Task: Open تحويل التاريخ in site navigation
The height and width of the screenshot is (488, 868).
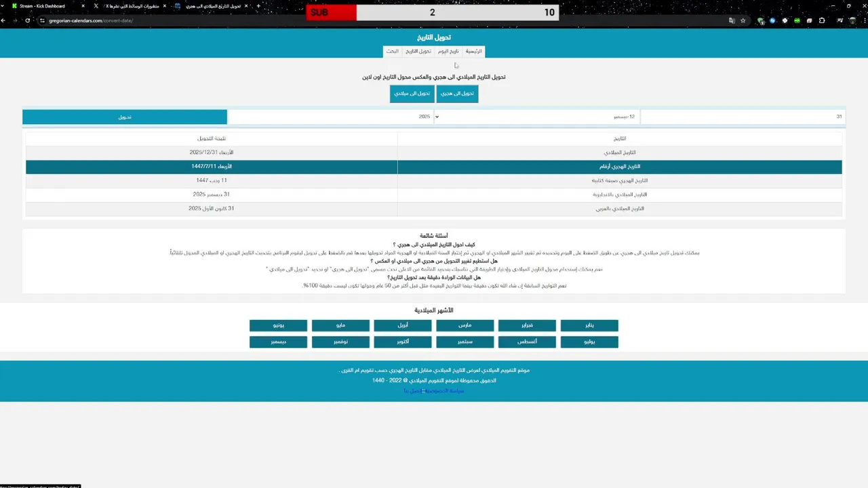Action: 418,52
